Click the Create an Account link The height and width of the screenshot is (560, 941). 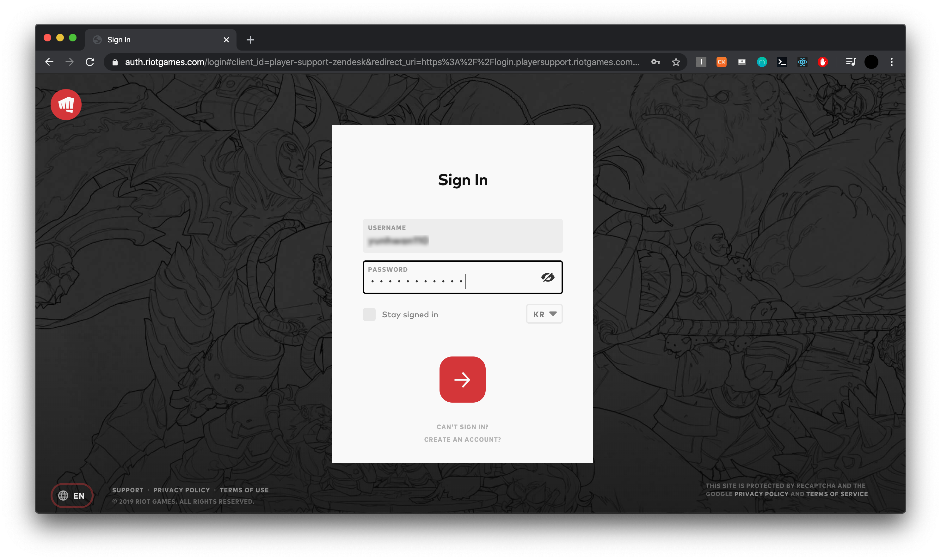(462, 440)
